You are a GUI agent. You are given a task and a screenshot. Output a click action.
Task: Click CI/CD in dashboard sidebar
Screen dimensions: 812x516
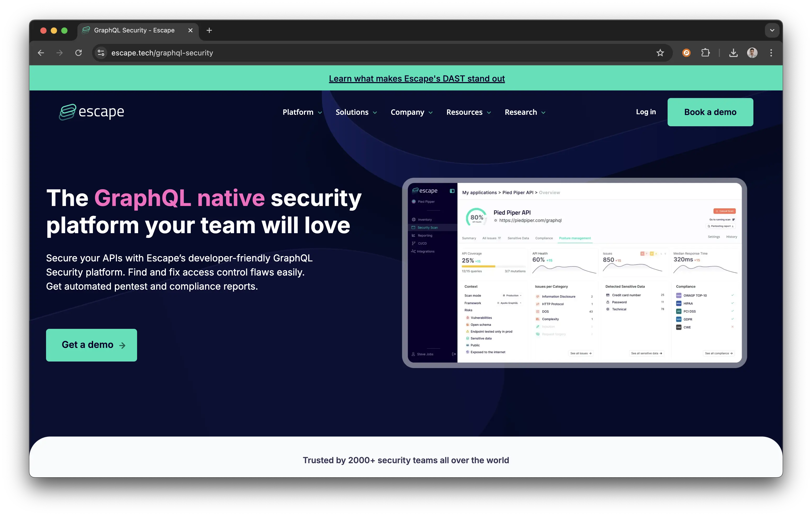pyautogui.click(x=419, y=243)
